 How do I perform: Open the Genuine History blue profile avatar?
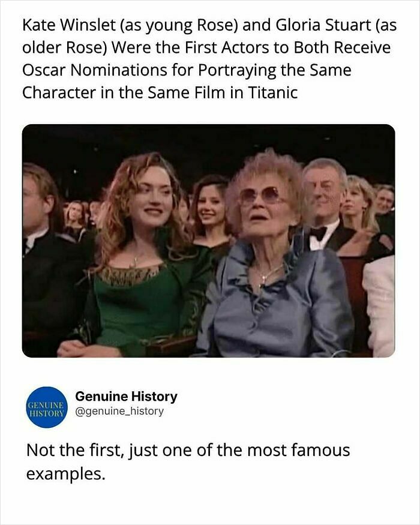coord(47,407)
